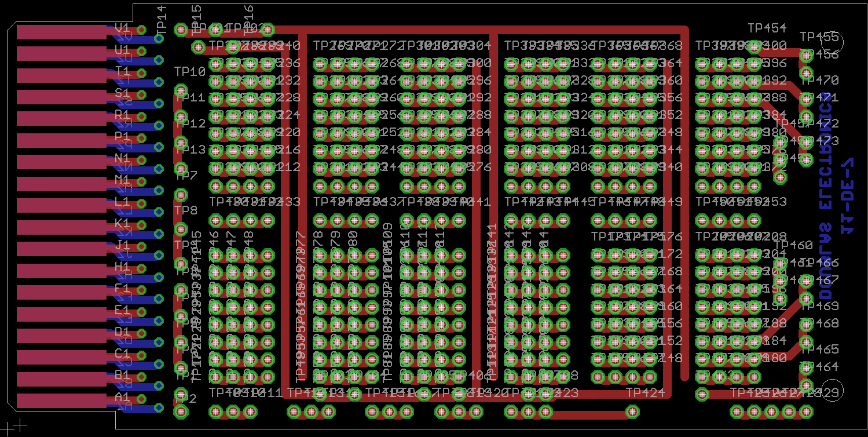Click the TP10 test point pad

coord(181,90)
